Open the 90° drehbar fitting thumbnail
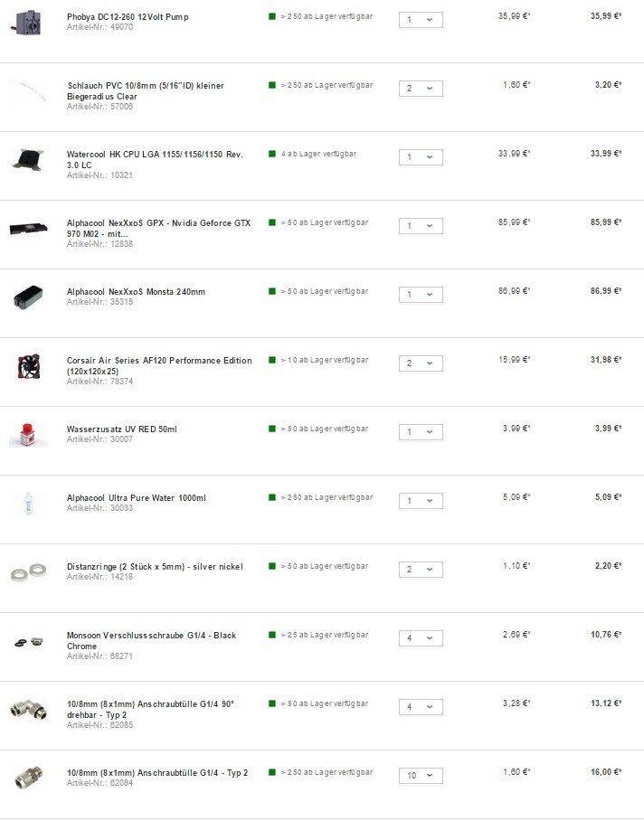 tap(28, 710)
